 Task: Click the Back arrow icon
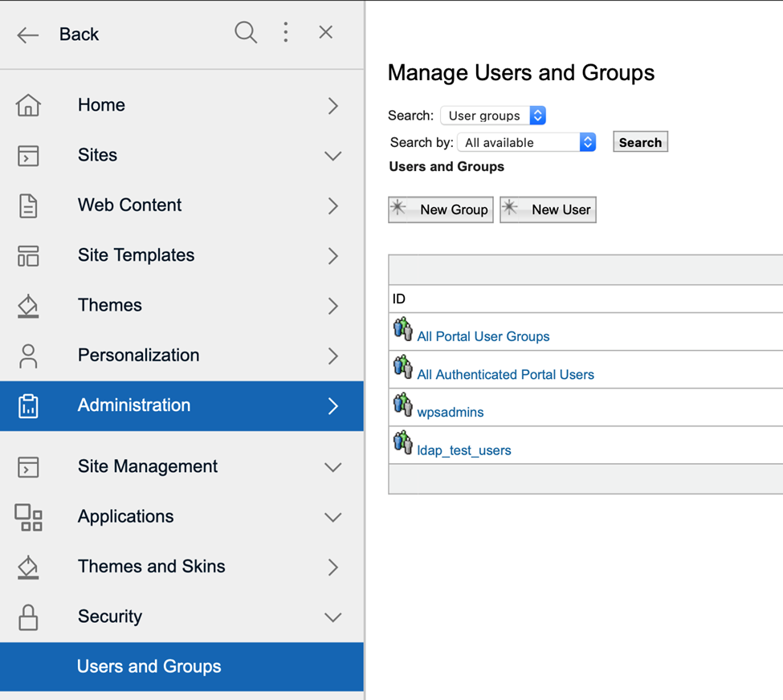click(27, 35)
